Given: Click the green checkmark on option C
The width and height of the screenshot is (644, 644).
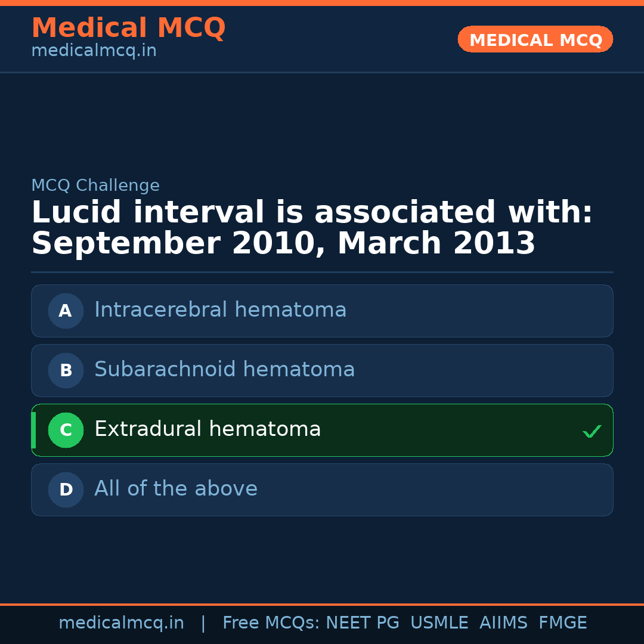Looking at the screenshot, I should (x=592, y=431).
